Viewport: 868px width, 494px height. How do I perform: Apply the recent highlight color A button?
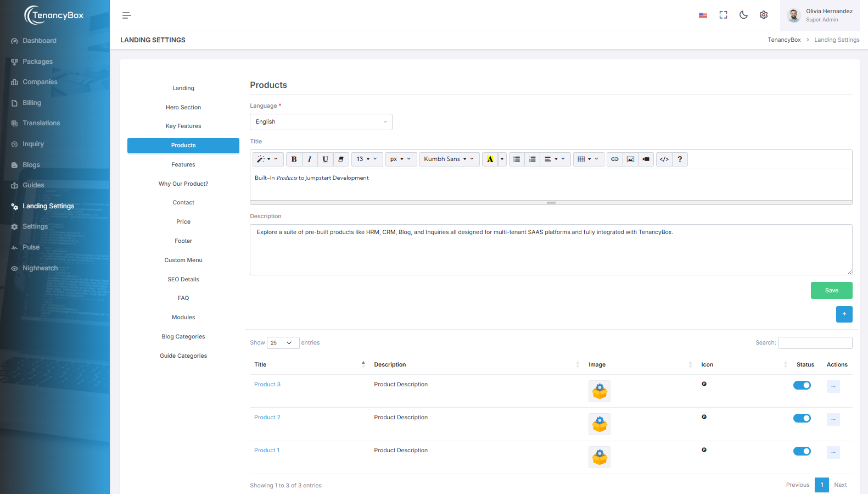click(490, 159)
